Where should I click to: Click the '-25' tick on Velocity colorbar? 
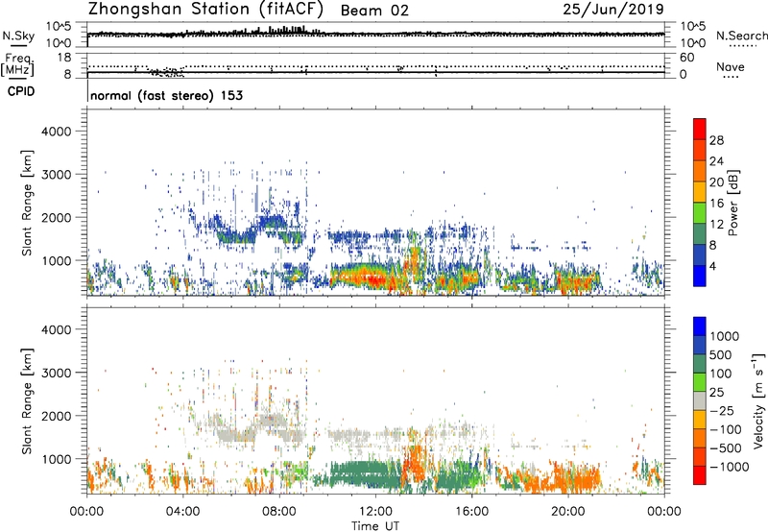[721, 410]
